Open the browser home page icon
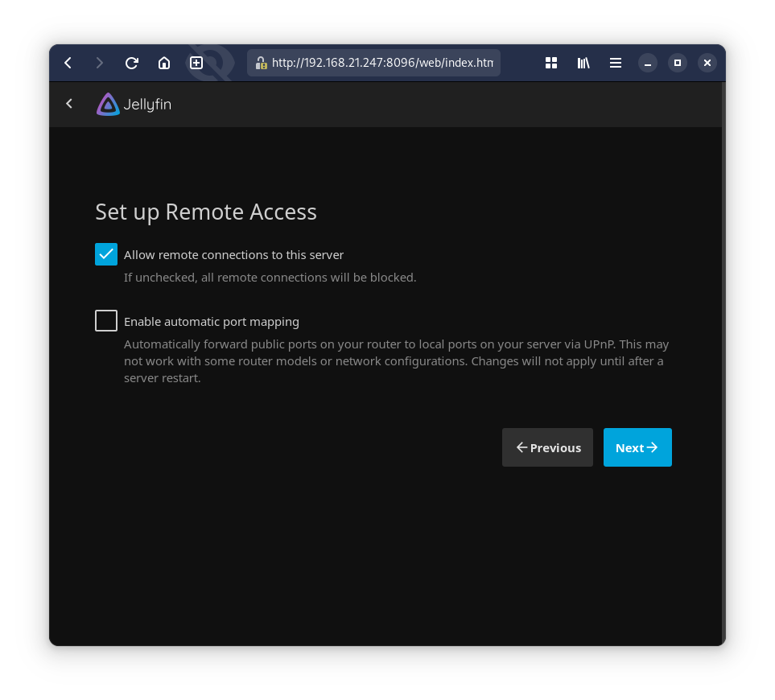This screenshot has width=775, height=700. [x=164, y=63]
